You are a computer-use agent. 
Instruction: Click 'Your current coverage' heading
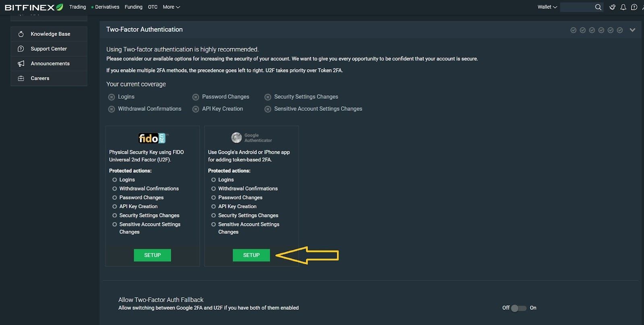click(136, 84)
